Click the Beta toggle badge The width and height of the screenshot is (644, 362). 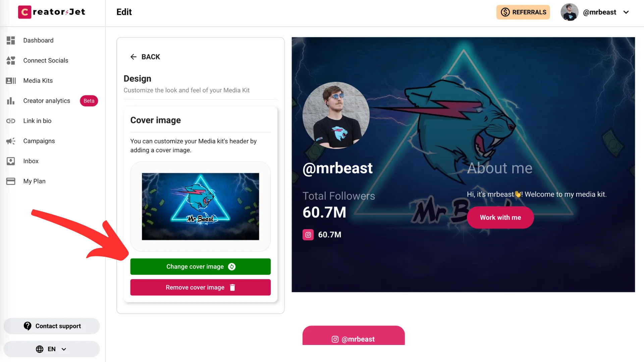click(x=89, y=101)
